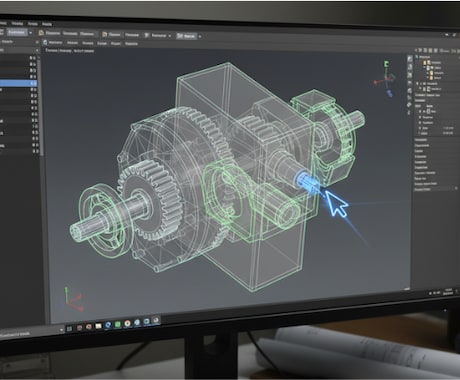The image size is (460, 380).
Task: Open the yellow folder icon in the main toolbar
Action: point(41,33)
